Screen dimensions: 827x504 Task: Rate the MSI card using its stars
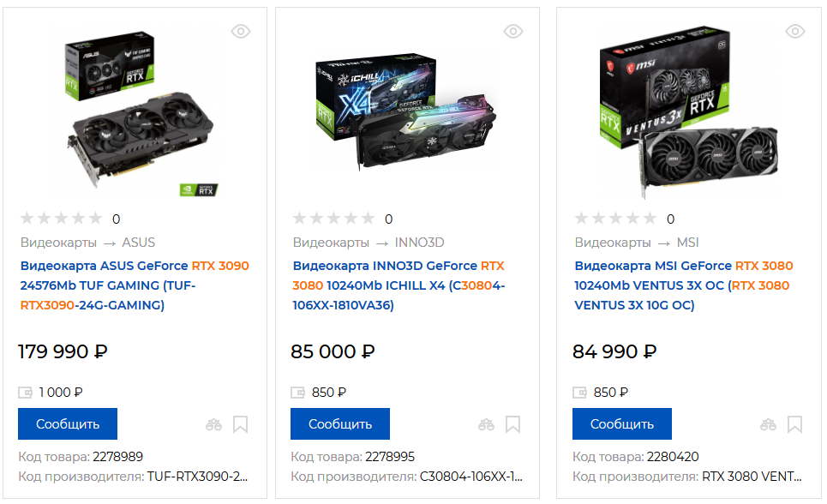[x=615, y=219]
